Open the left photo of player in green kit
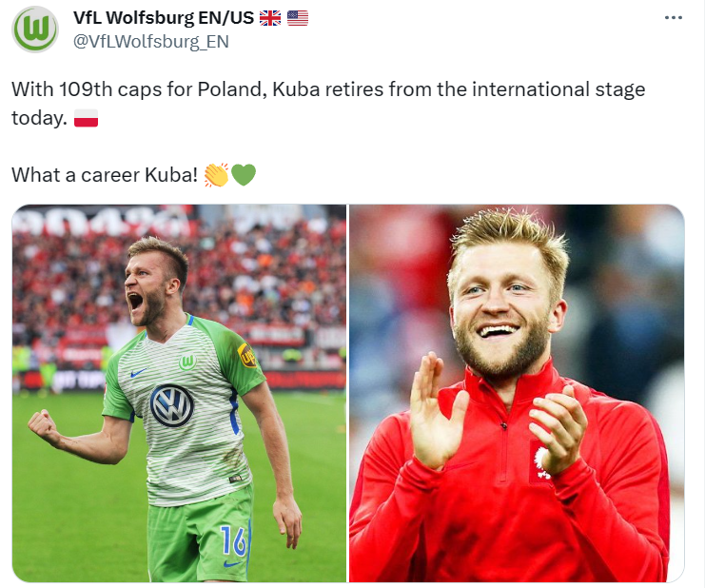The height and width of the screenshot is (588, 705). 179,393
